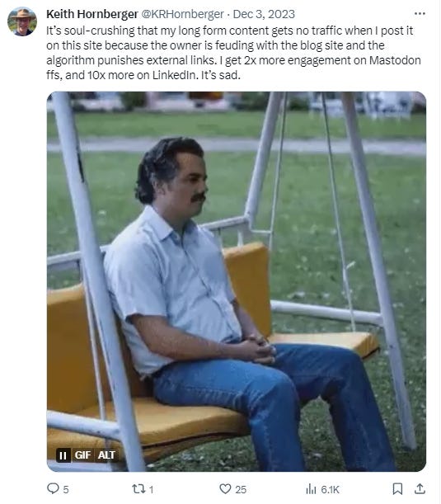Image resolution: width=441 pixels, height=504 pixels.
Task: Click the 6.1K views count
Action: [330, 489]
